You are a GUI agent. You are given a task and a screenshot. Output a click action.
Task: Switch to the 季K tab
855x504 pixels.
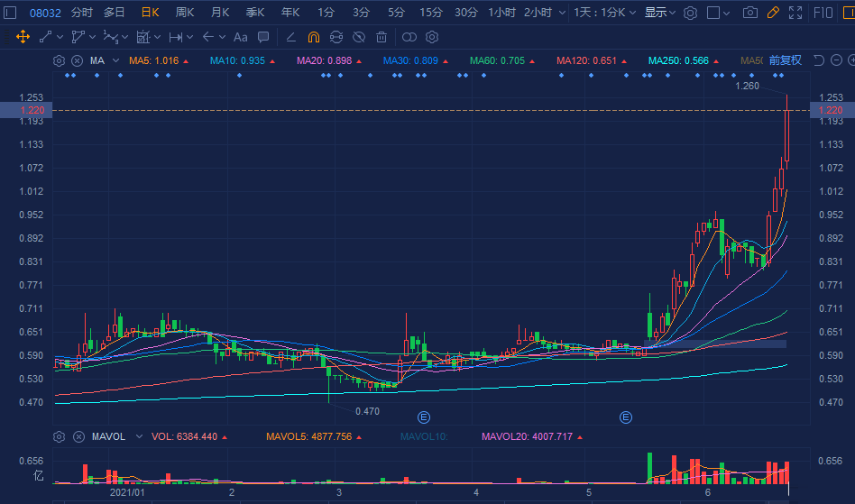(x=254, y=13)
